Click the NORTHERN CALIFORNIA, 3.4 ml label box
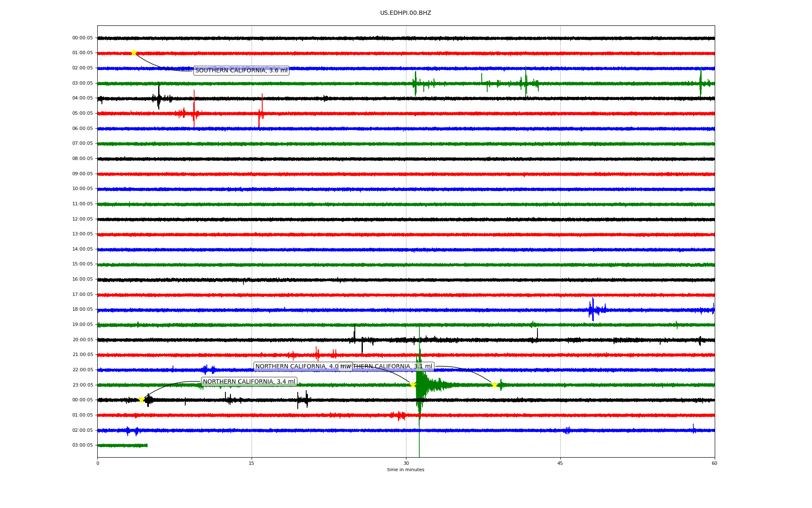 tap(249, 382)
